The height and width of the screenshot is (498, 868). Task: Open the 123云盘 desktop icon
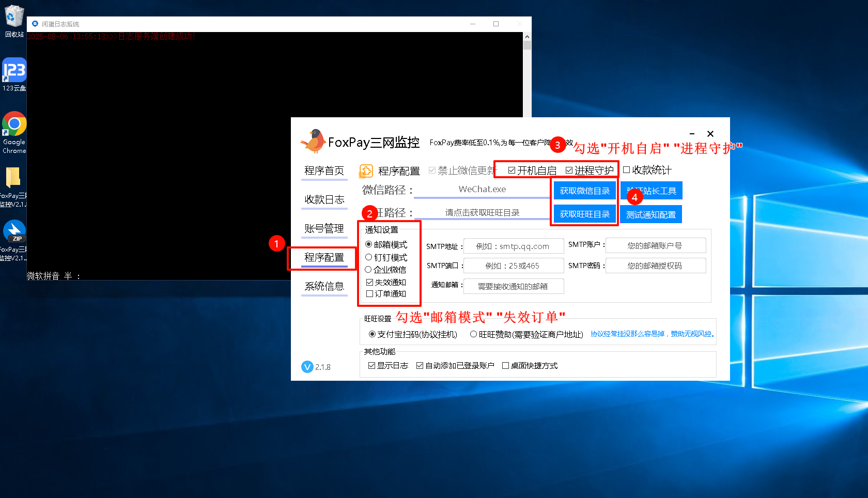[x=14, y=71]
